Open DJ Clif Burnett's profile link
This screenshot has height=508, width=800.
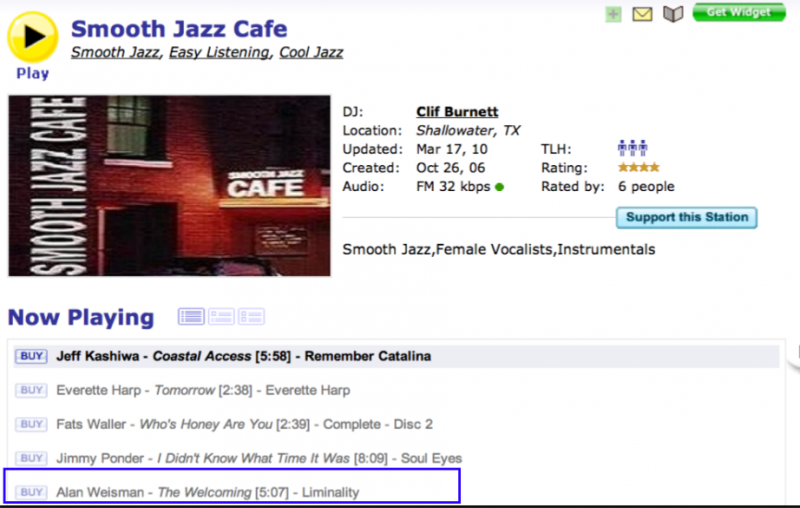point(457,112)
